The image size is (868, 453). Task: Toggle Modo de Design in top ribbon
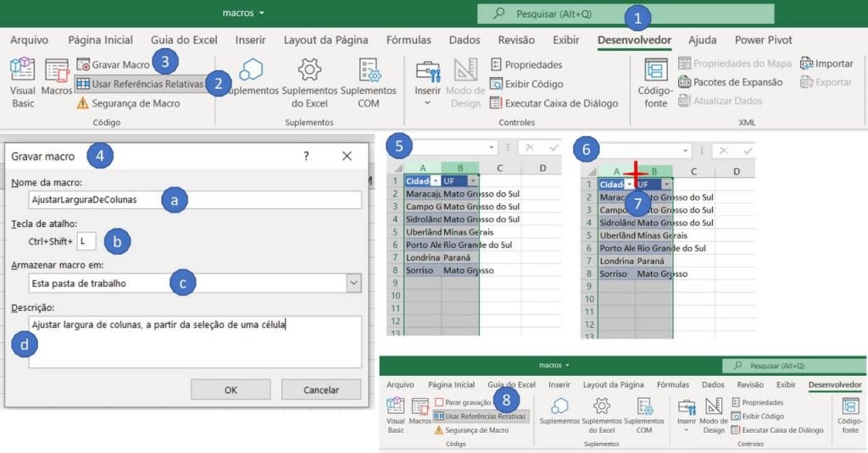465,83
